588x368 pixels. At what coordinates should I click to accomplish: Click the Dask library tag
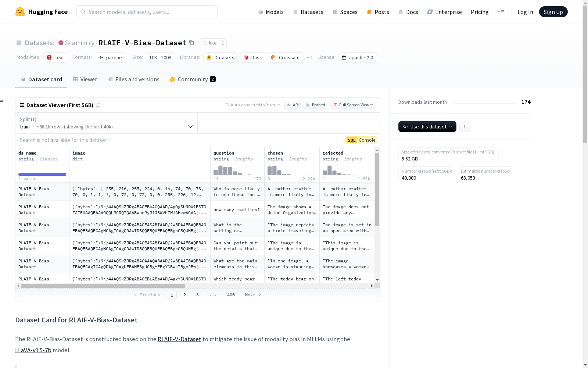(252, 57)
